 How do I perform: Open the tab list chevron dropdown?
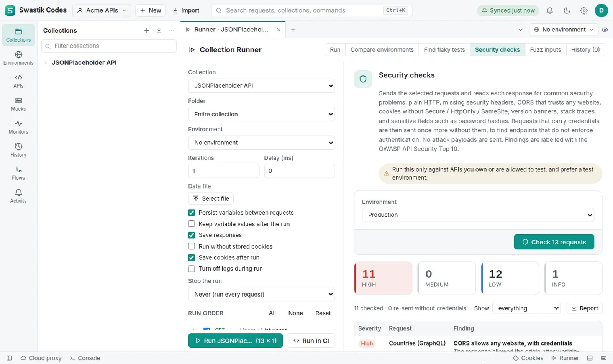(x=520, y=30)
